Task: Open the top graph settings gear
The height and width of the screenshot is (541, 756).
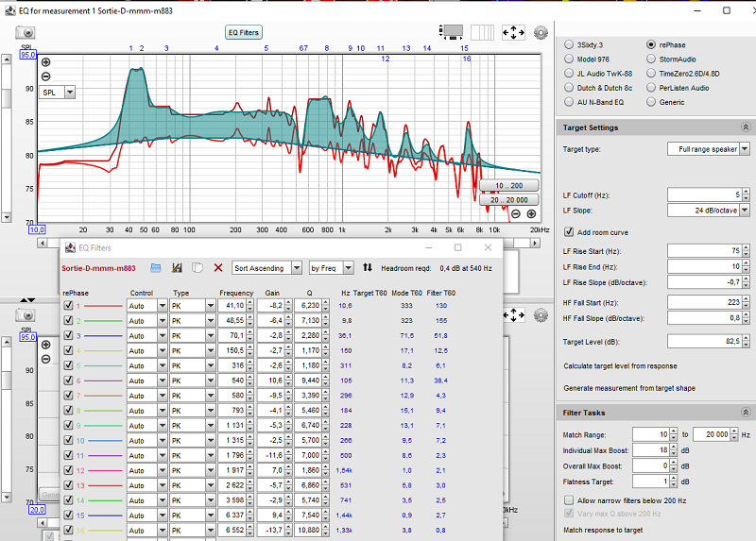Action: pos(541,32)
